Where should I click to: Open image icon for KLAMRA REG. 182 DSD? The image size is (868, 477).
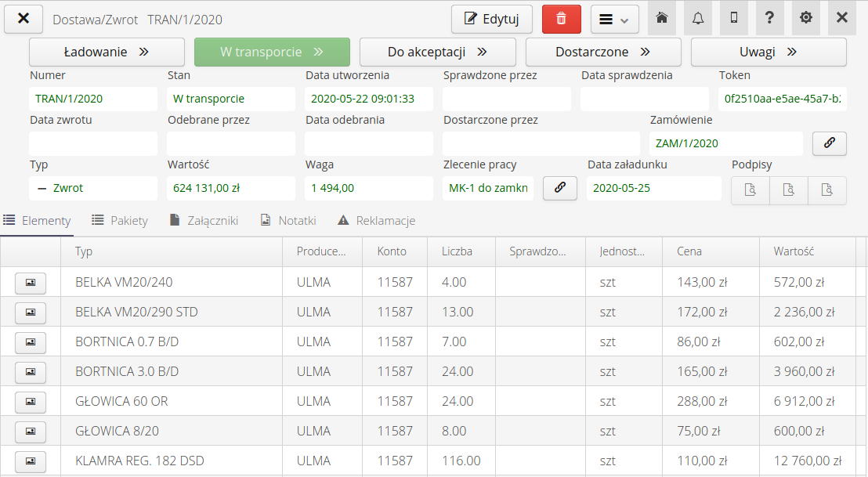pyautogui.click(x=30, y=461)
